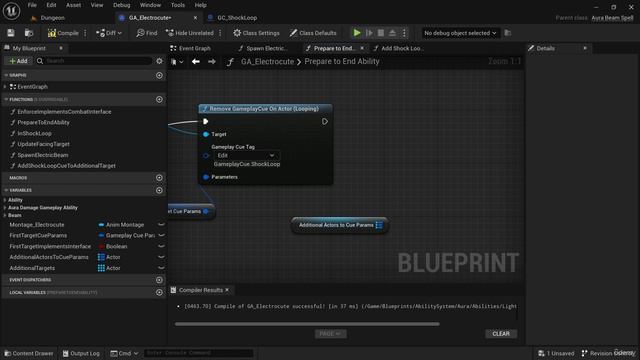Open the Add Shock Loop function tab
The width and height of the screenshot is (640, 360).
(x=397, y=48)
